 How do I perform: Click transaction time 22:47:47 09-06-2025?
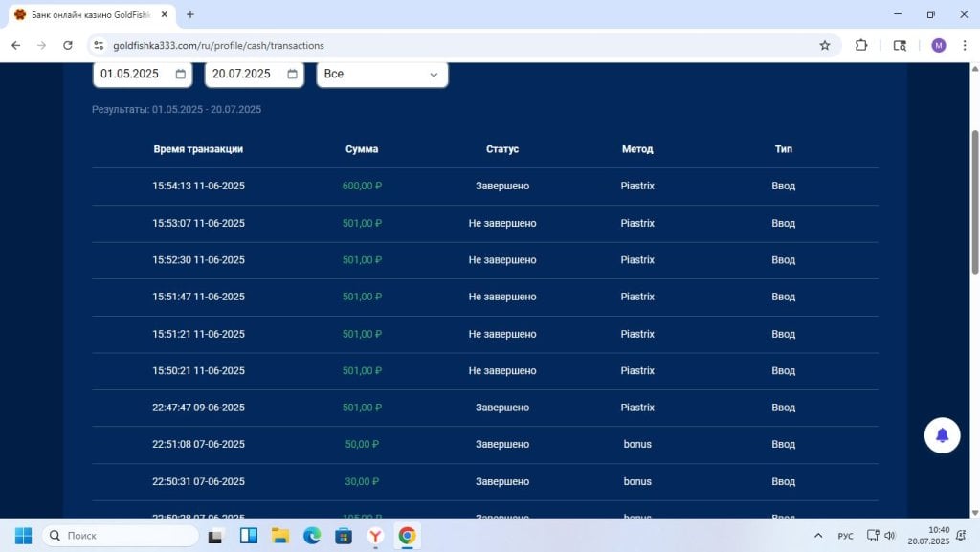(198, 408)
